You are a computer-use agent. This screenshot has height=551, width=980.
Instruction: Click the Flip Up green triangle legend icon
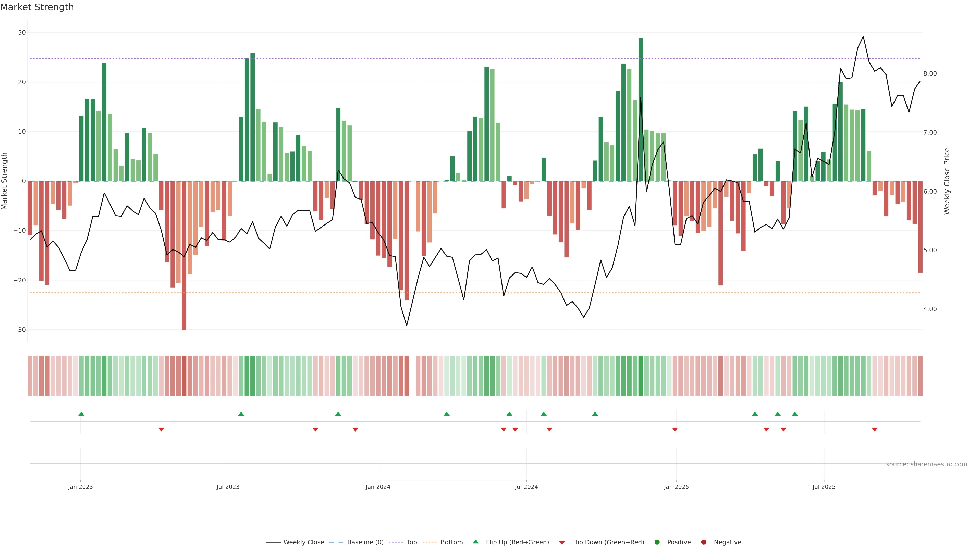(475, 542)
